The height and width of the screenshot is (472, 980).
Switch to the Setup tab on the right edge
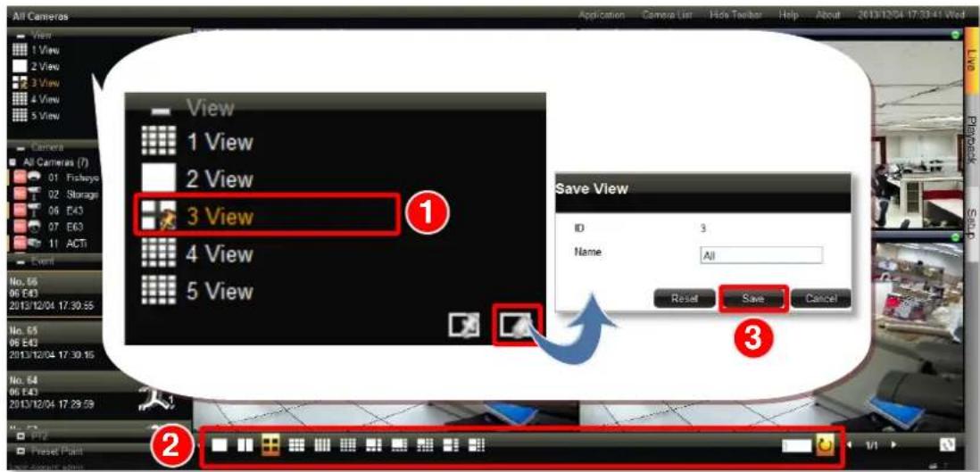coord(971,223)
